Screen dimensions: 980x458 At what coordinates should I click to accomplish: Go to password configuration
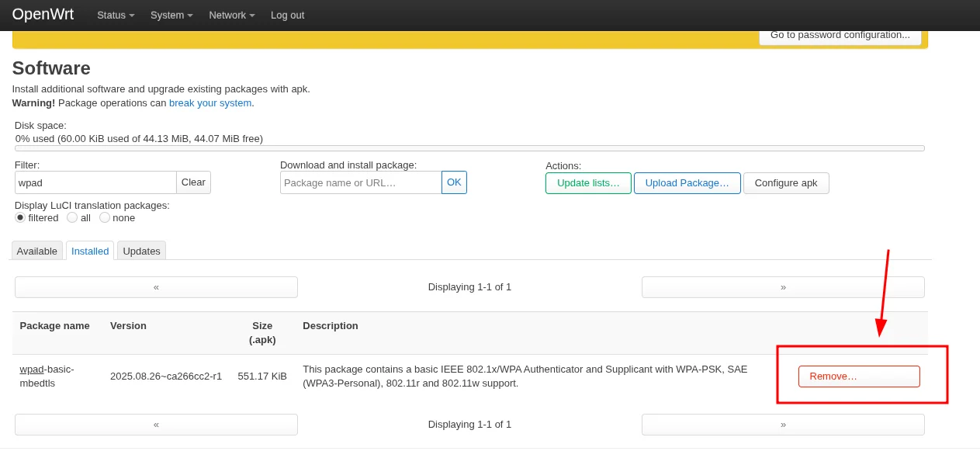pyautogui.click(x=840, y=34)
